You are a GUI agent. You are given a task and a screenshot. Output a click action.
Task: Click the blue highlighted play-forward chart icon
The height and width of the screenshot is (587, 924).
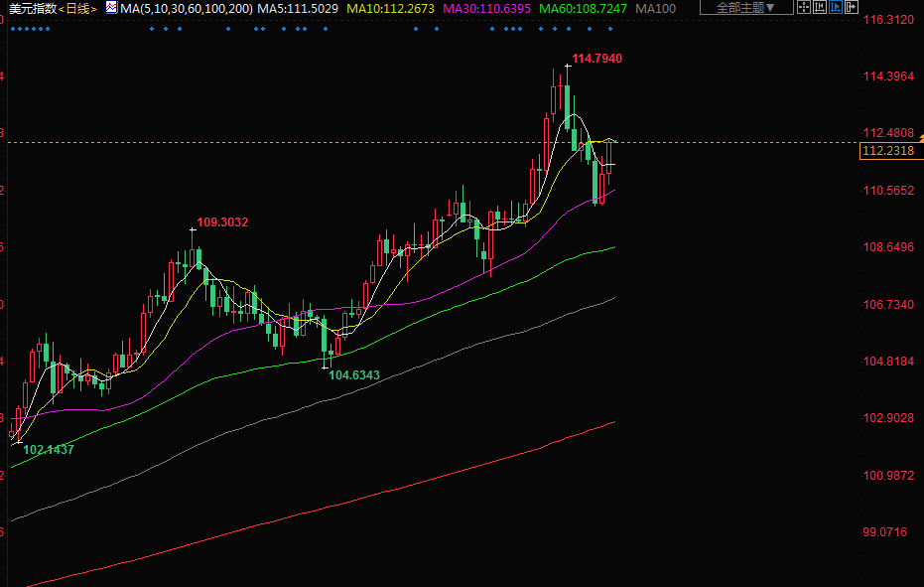point(836,7)
